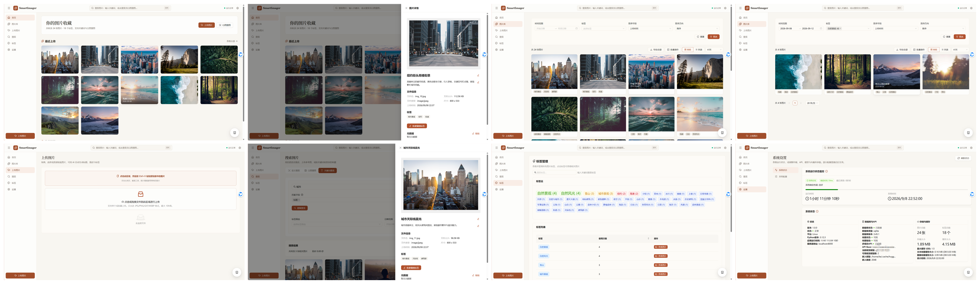Open the 选择标签 dropdown in the 24-image gallery
Screen dimensions: 980x284
pos(603,29)
